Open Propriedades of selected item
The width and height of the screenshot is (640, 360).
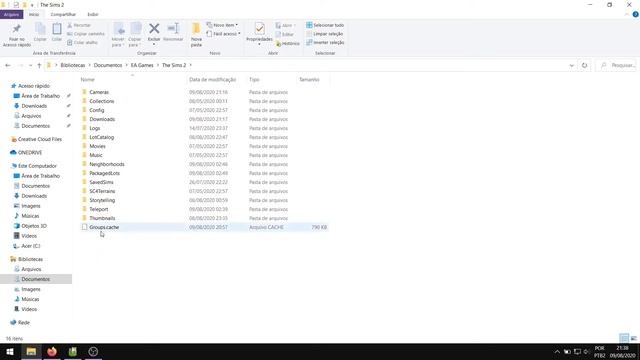coord(259,34)
